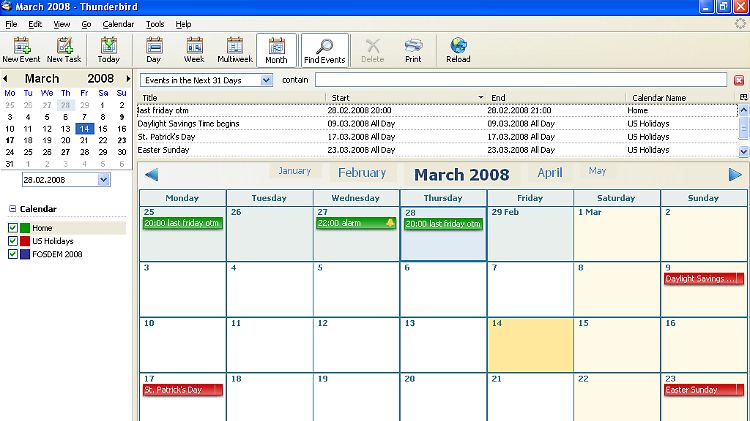The image size is (750, 421).
Task: Select the 'last friday otm' event list row
Action: tap(437, 111)
